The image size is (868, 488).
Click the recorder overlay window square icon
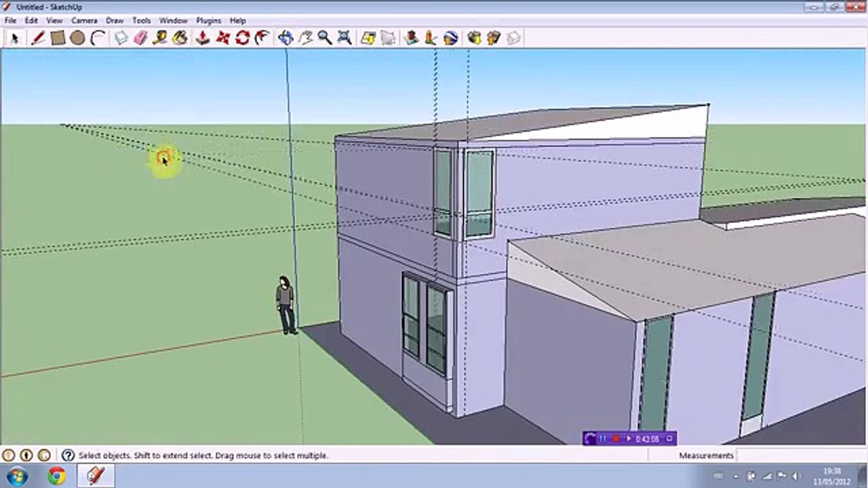(x=669, y=439)
